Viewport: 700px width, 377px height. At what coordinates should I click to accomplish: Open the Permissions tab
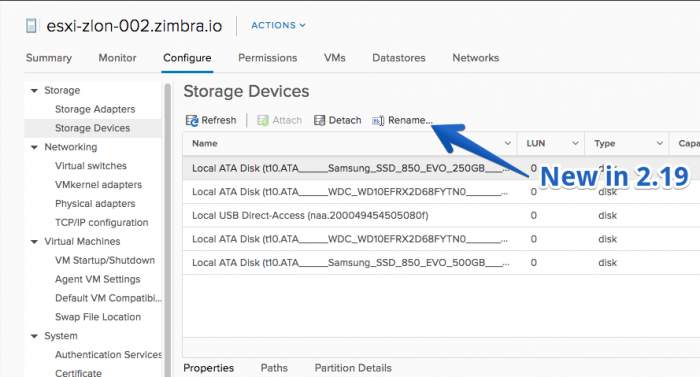(x=267, y=58)
